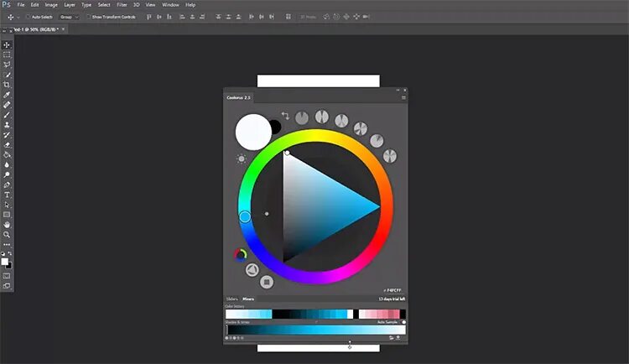Open Move tool preset picker arrow
629x364 pixels.
18,18
